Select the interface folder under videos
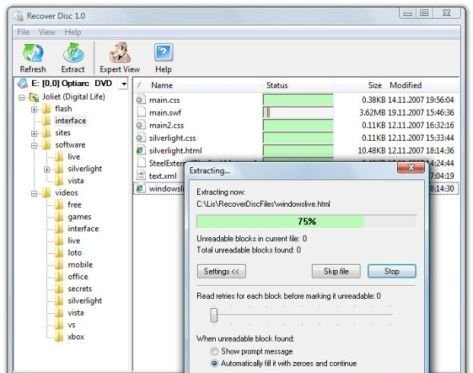This screenshot has height=373, width=473. pos(83,229)
